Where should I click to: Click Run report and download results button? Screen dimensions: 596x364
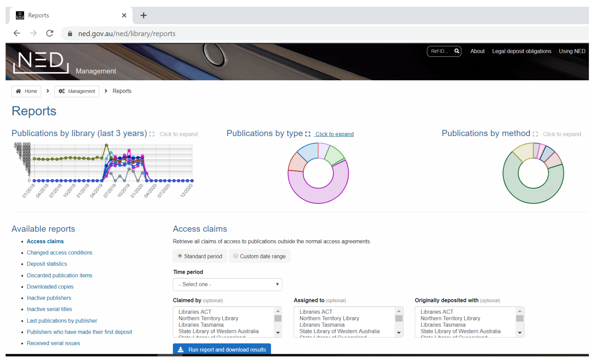point(222,349)
